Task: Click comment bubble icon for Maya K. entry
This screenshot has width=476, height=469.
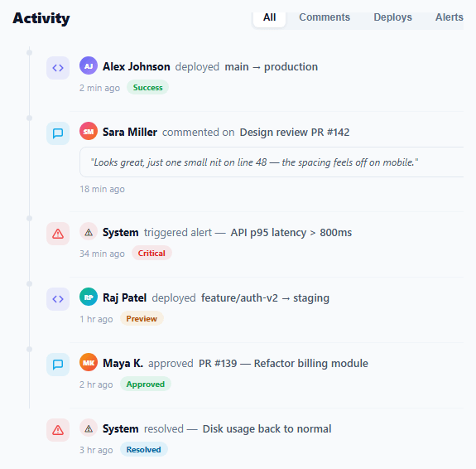Action: 58,365
